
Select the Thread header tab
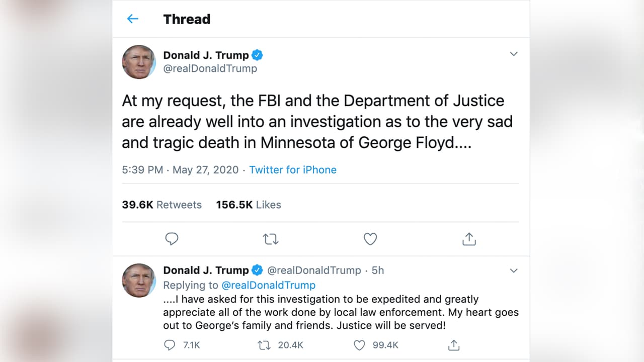tap(187, 19)
